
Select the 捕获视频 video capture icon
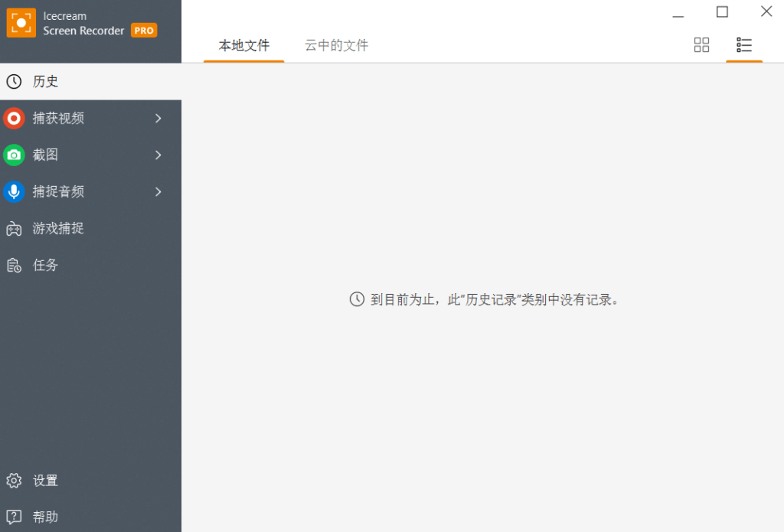pyautogui.click(x=12, y=118)
